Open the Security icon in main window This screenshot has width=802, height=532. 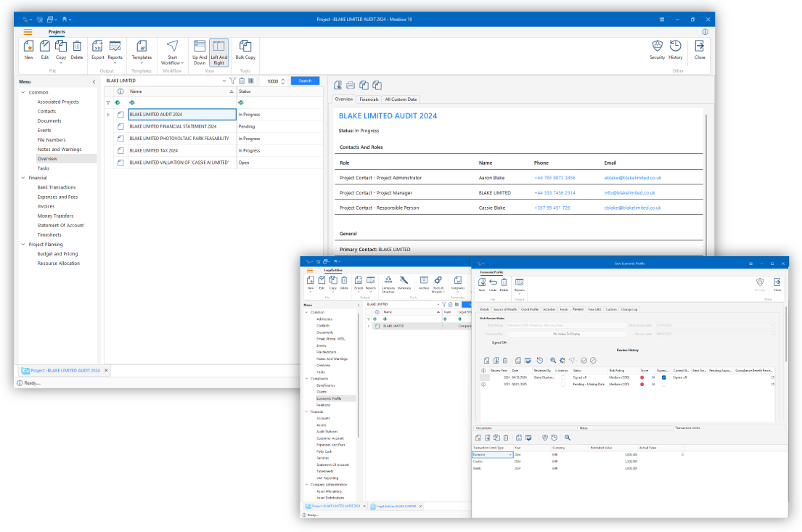click(657, 47)
